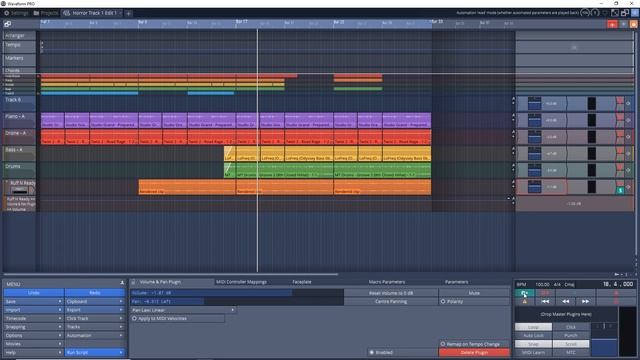
Task: Click the Redo button
Action: pos(95,293)
